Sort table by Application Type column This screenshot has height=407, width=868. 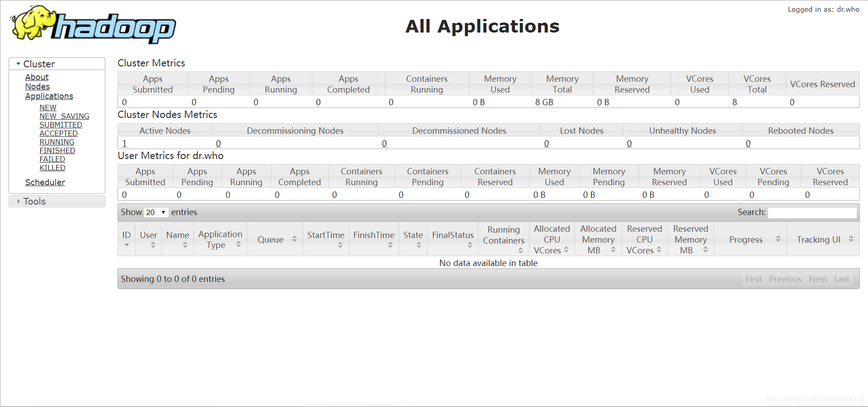coord(220,239)
